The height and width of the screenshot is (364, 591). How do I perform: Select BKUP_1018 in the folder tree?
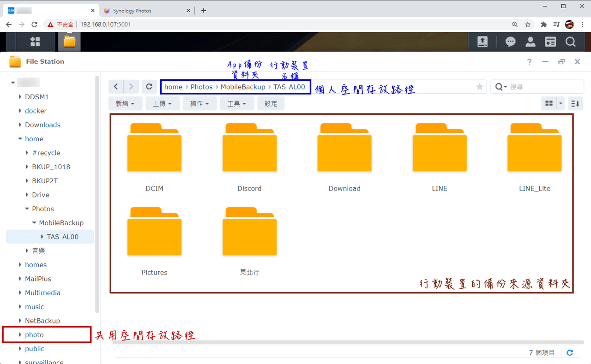51,167
